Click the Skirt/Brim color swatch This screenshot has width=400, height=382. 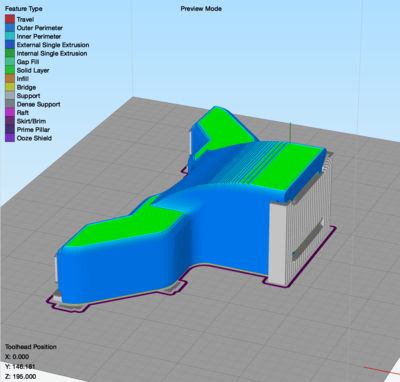[x=10, y=121]
